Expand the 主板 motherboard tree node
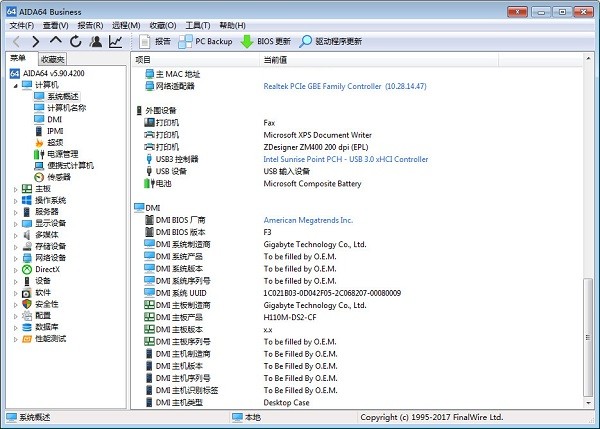 point(15,189)
